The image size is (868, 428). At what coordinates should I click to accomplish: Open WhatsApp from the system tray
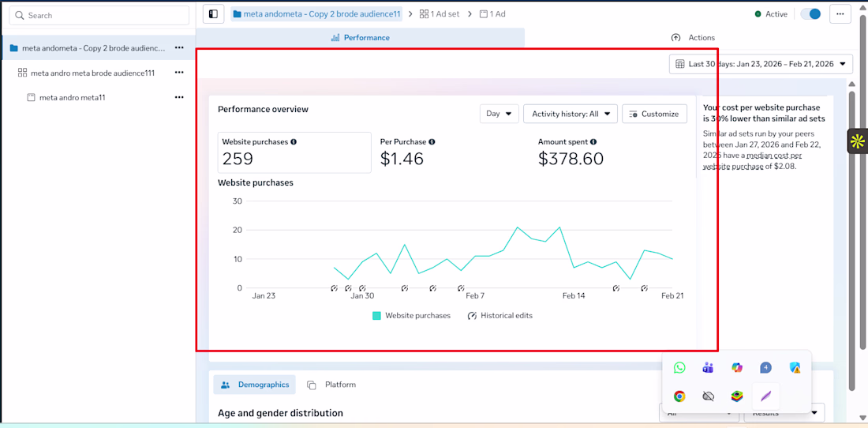679,368
